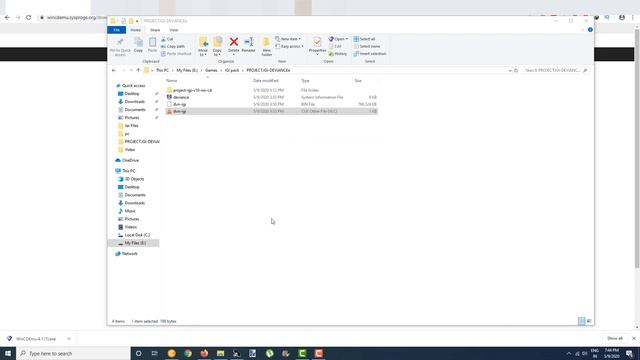
Task: Sort by the Name column header
Action: tap(171, 81)
